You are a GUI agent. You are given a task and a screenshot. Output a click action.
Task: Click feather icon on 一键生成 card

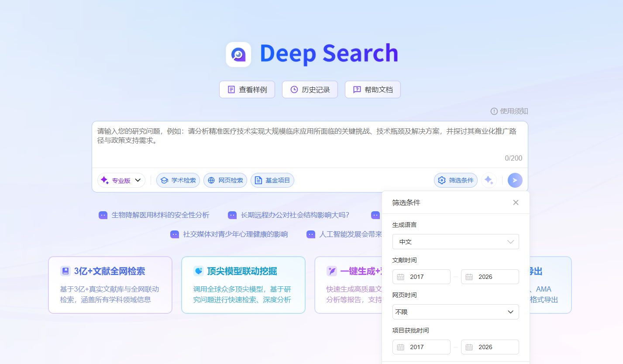click(332, 271)
